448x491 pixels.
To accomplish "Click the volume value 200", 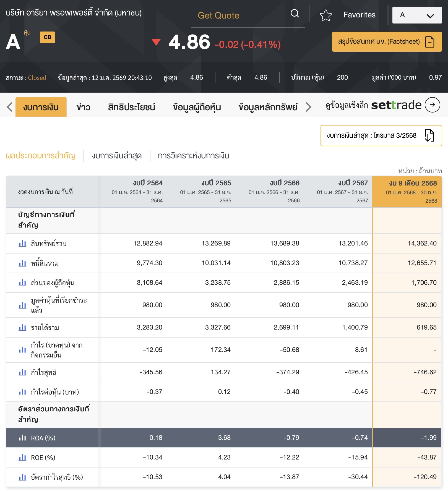I will click(342, 77).
